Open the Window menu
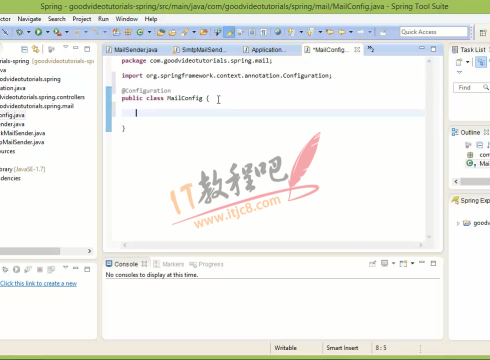490x360 pixels. 127,19
